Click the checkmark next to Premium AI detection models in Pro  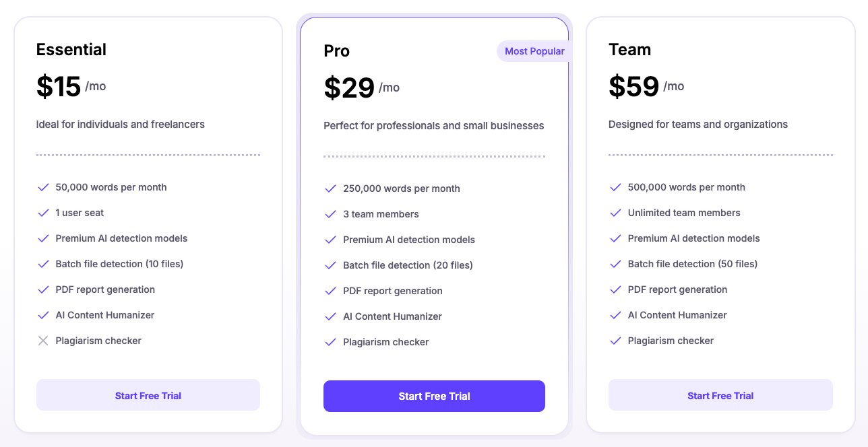click(x=330, y=240)
